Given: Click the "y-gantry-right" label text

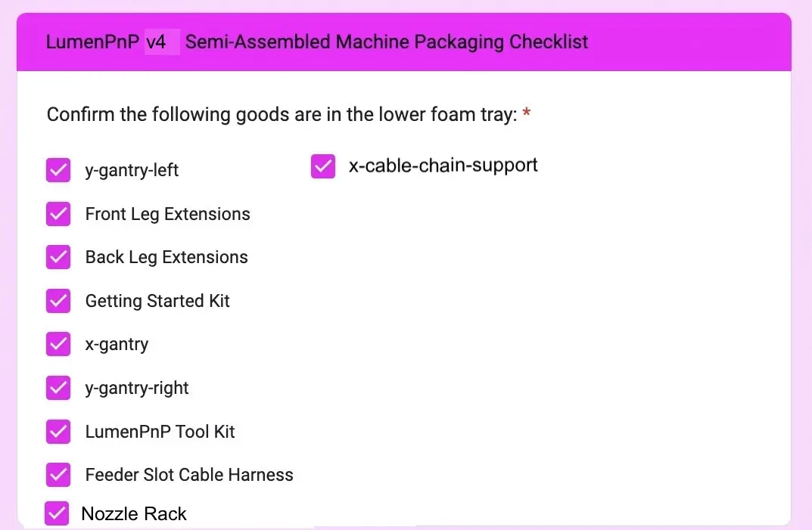Looking at the screenshot, I should (137, 388).
